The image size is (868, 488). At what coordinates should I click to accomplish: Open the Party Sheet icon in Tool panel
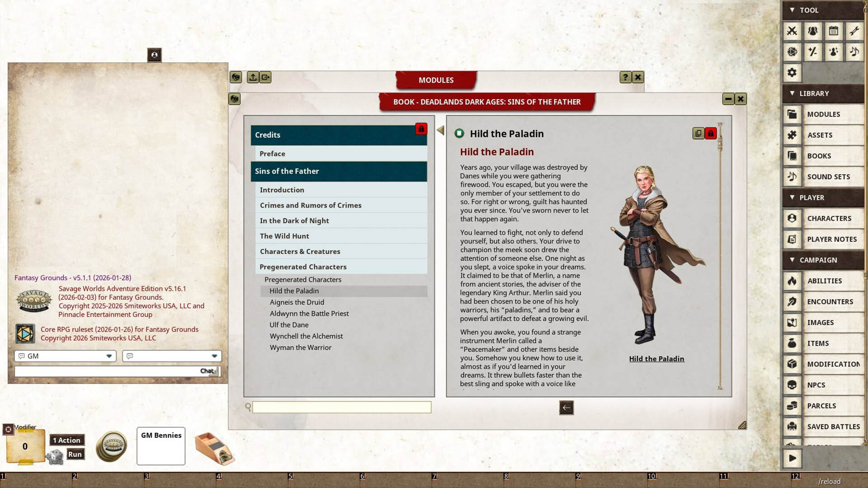813,32
